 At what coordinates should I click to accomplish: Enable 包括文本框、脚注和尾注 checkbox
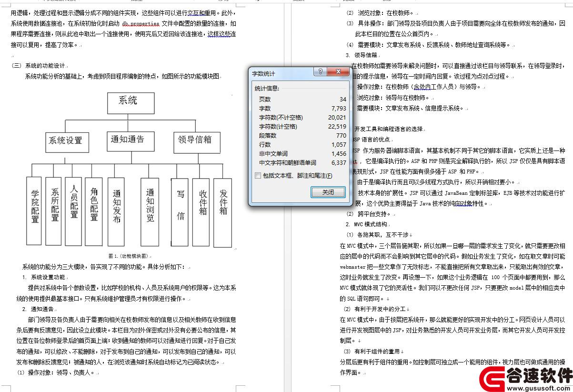pos(258,176)
